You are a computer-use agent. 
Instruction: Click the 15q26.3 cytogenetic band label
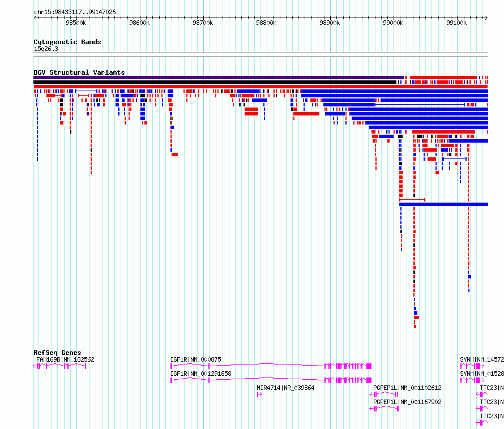46,49
